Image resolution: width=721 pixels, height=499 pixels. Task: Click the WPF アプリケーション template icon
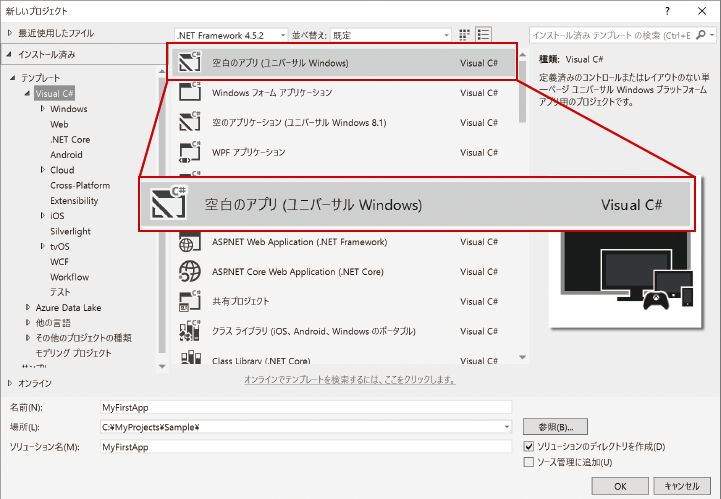pyautogui.click(x=190, y=152)
